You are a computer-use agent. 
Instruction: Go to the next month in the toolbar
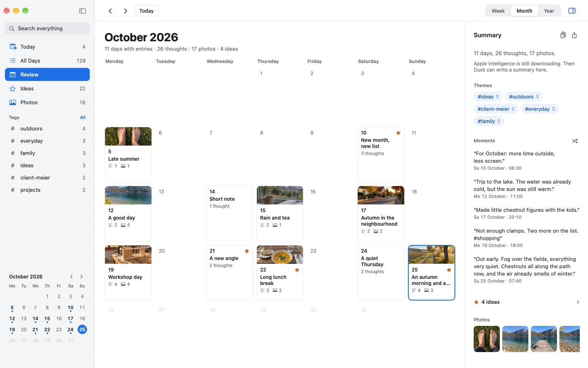125,11
